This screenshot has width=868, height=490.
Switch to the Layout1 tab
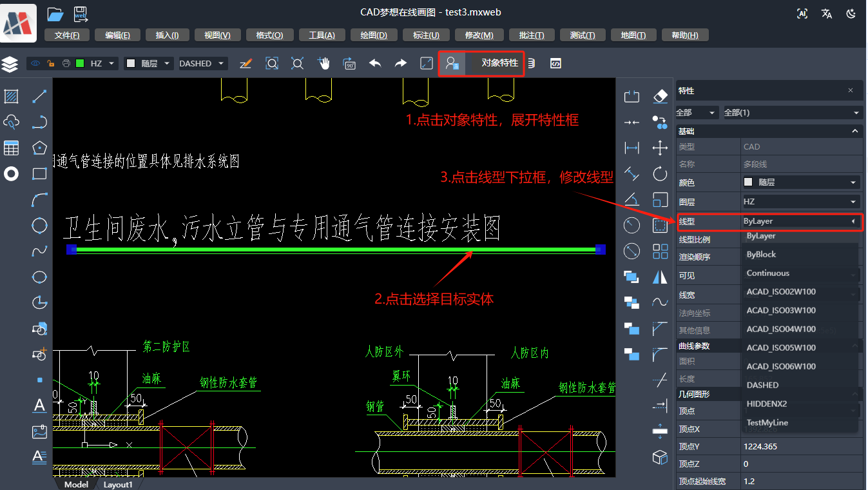click(x=118, y=484)
